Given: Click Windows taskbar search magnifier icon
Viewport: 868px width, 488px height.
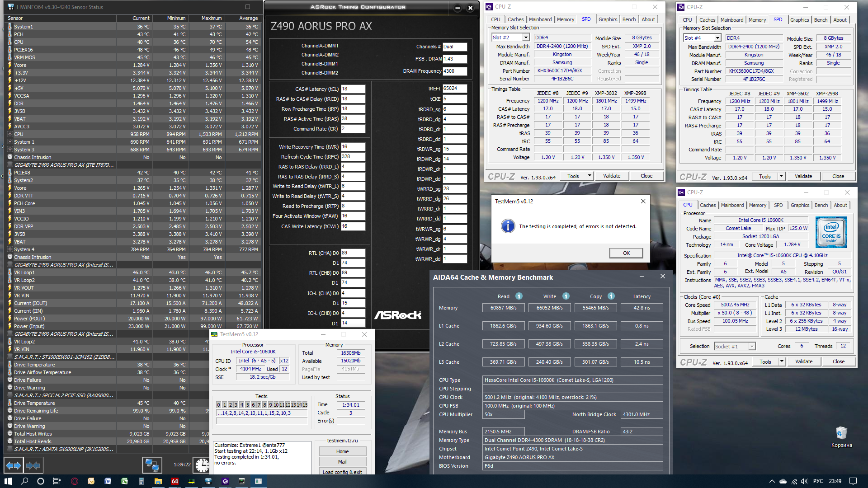Looking at the screenshot, I should 24,481.
